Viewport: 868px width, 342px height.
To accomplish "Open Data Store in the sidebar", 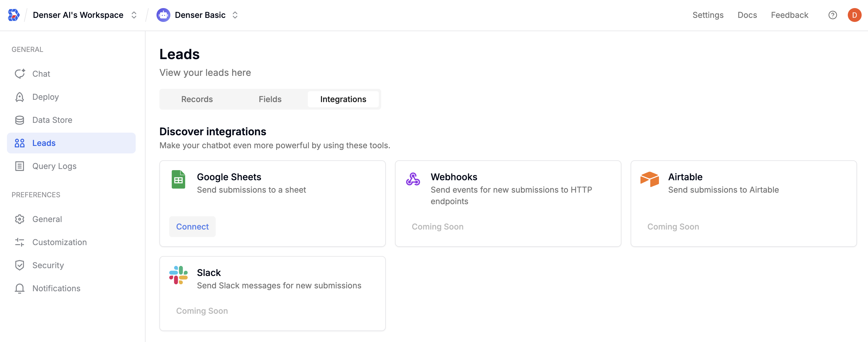I will [71, 120].
